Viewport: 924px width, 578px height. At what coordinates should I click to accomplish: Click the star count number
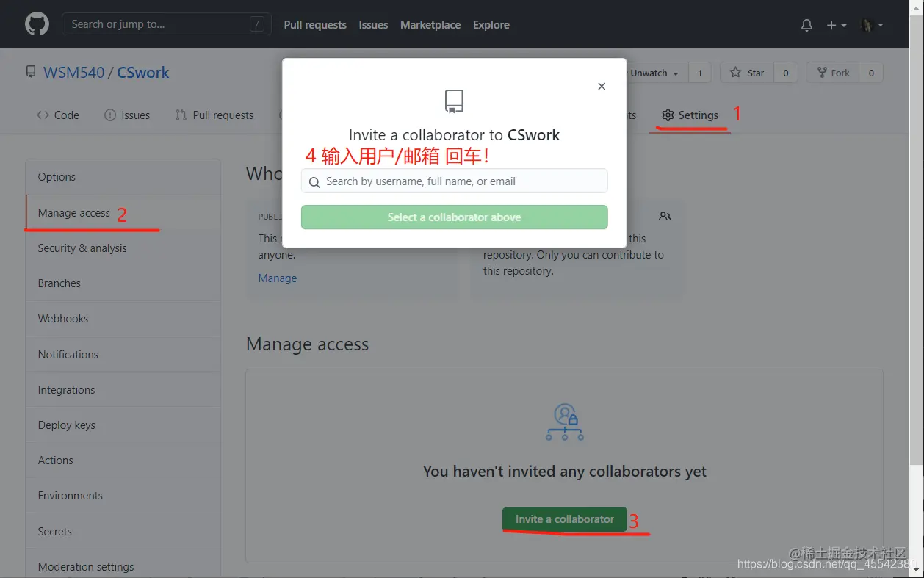786,73
